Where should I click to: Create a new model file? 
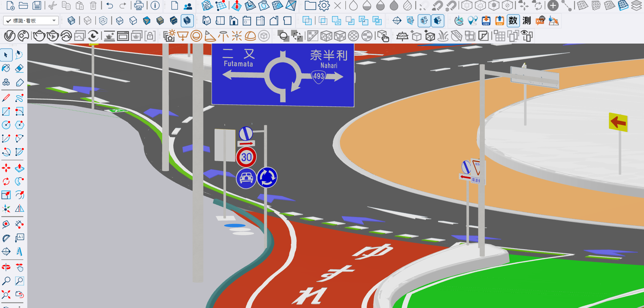point(10,5)
